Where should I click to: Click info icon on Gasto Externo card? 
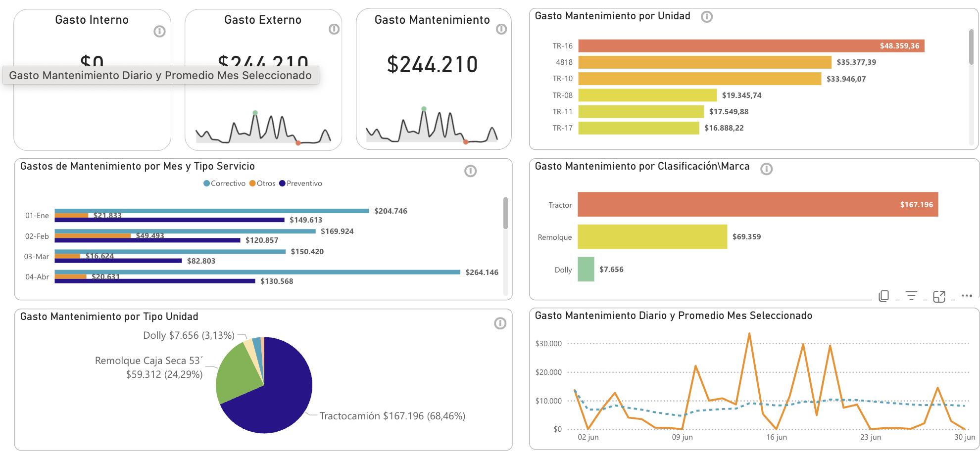tap(334, 29)
